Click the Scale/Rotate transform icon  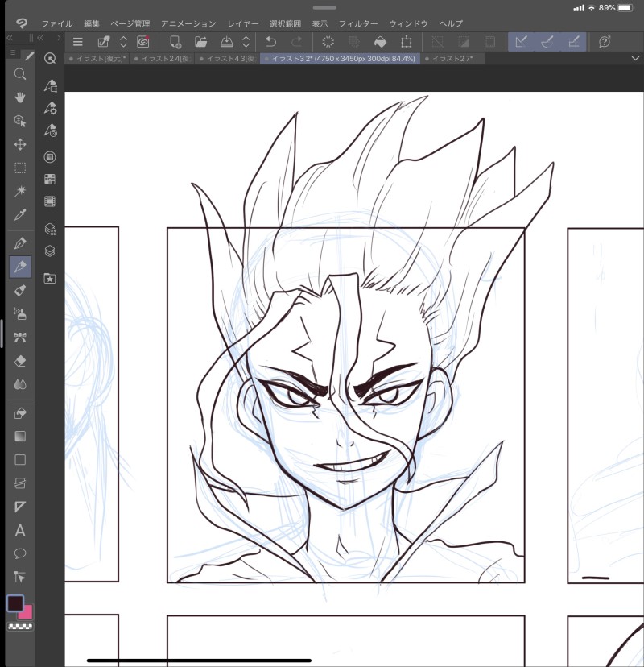point(406,42)
